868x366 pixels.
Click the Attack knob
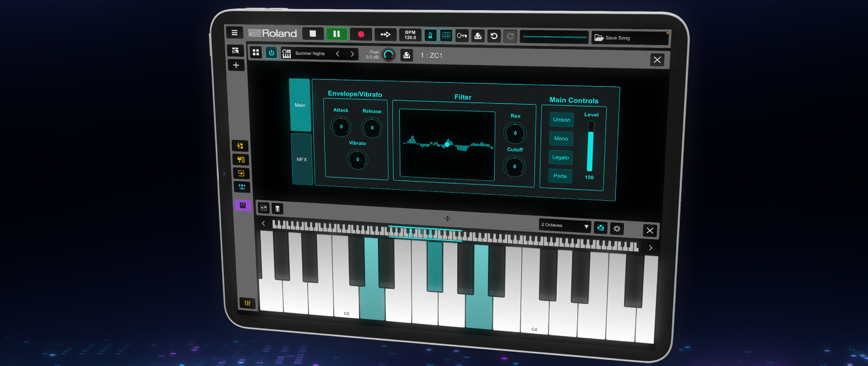341,127
